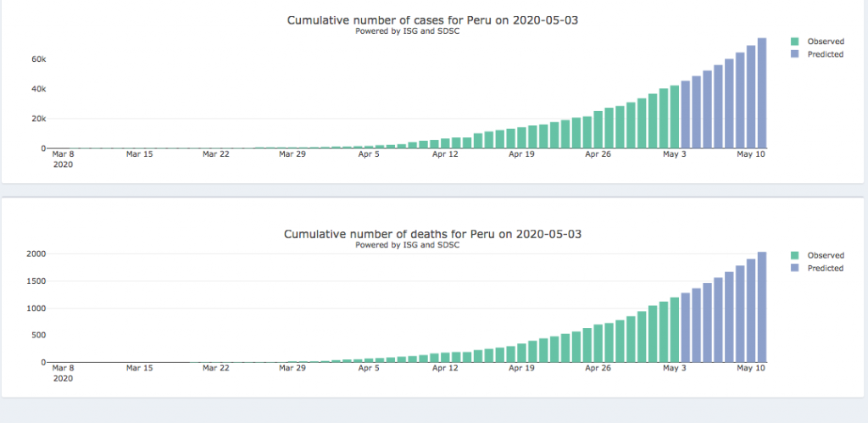Click 'Powered by ISG and SDSC' under cases title
The image size is (868, 423).
(x=407, y=31)
